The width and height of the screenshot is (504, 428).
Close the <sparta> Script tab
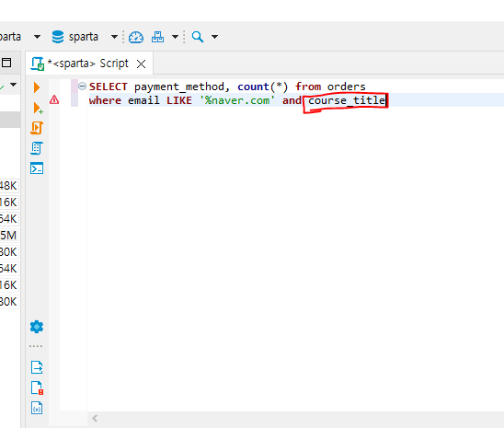(x=141, y=64)
